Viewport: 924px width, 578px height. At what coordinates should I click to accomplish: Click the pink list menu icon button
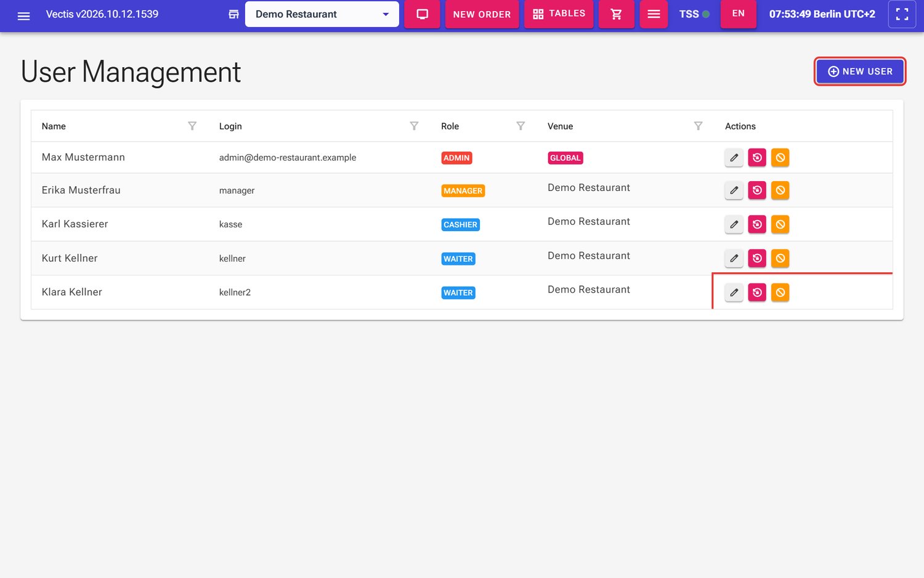(x=654, y=14)
